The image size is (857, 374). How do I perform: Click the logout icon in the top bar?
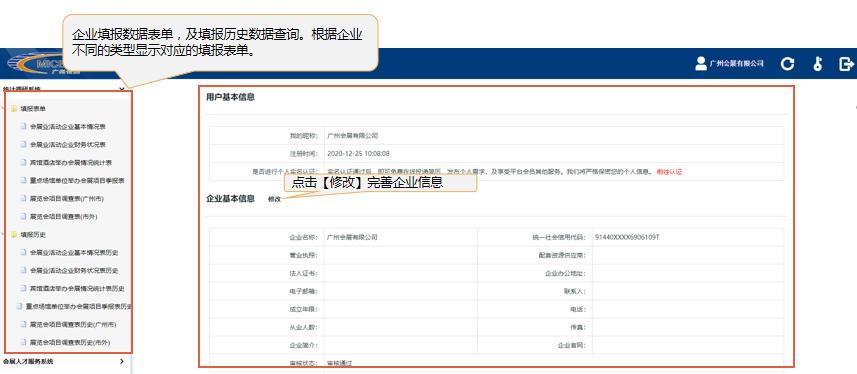pos(846,64)
